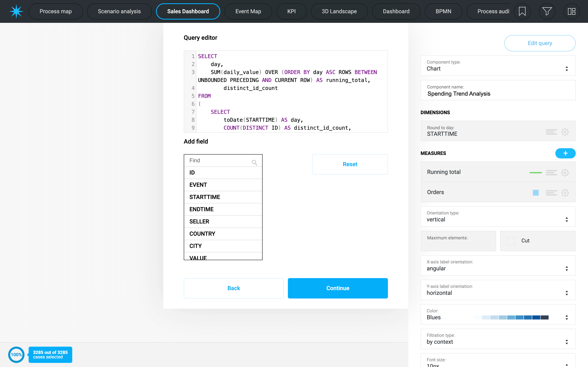588x367 pixels.
Task: Open settings gear for STARTTIME dimension
Action: coord(565,132)
